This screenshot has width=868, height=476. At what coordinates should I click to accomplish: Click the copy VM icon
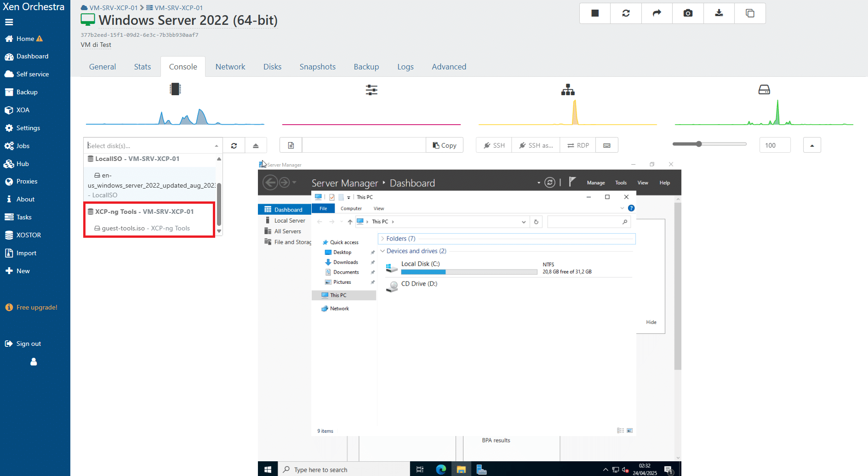pos(750,13)
